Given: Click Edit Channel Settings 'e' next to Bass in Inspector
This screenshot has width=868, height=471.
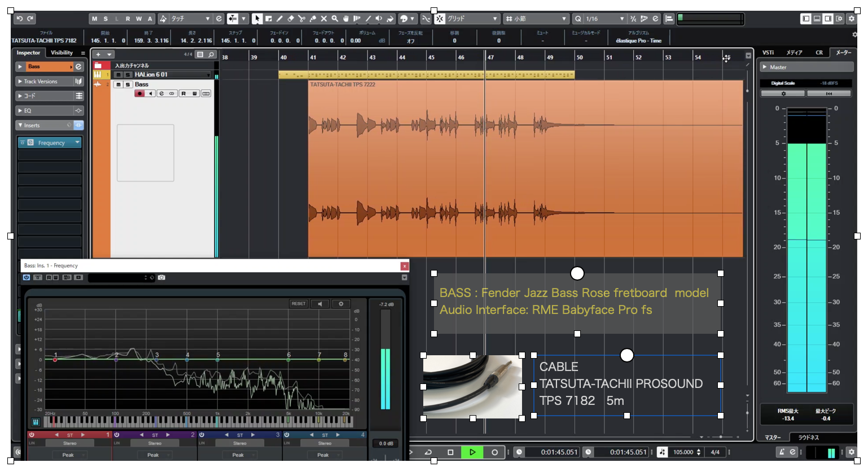Looking at the screenshot, I should point(78,67).
